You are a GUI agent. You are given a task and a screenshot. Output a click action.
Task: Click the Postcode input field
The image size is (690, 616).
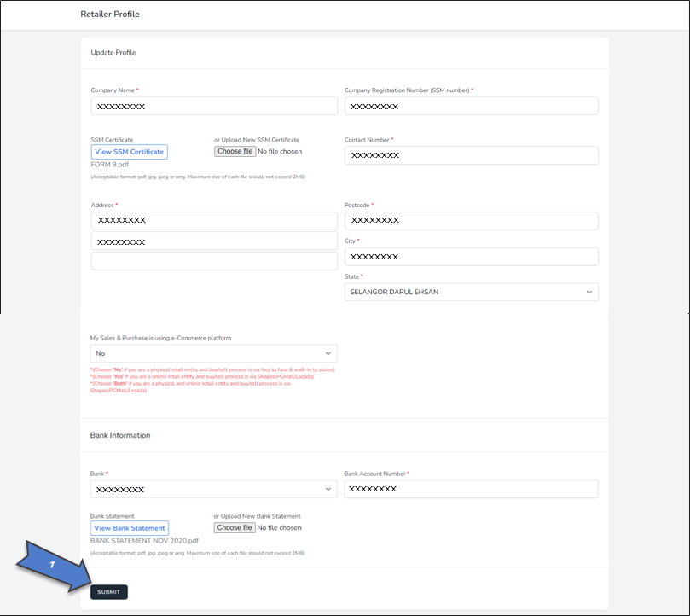(x=471, y=221)
